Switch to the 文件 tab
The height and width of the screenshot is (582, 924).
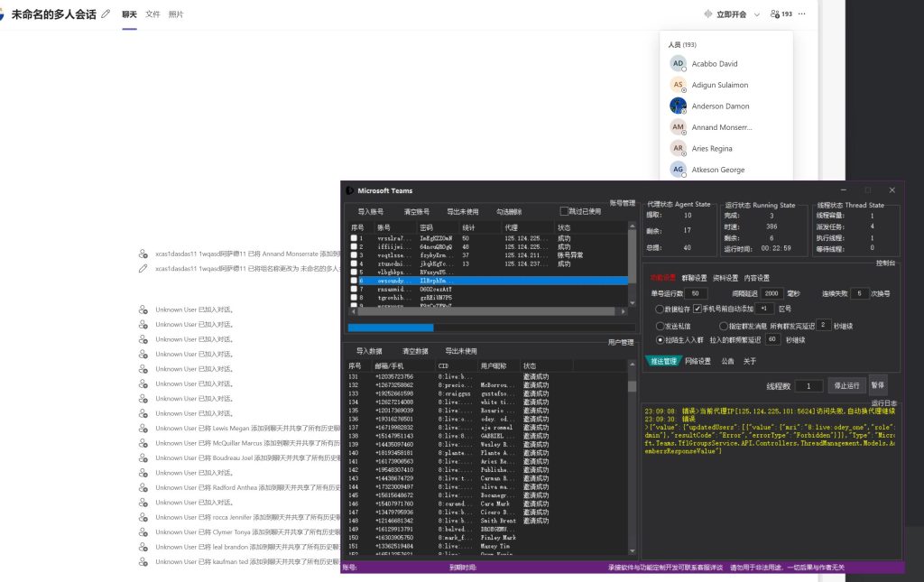(152, 14)
